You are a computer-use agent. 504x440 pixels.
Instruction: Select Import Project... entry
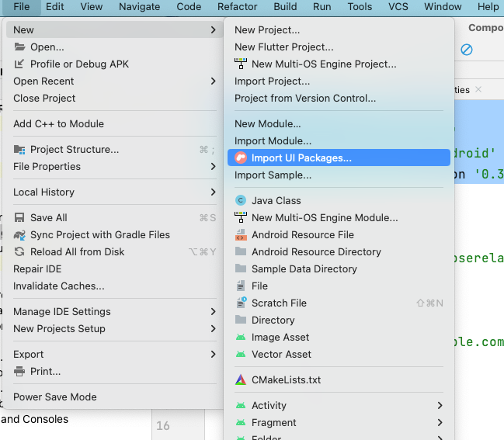click(339, 81)
